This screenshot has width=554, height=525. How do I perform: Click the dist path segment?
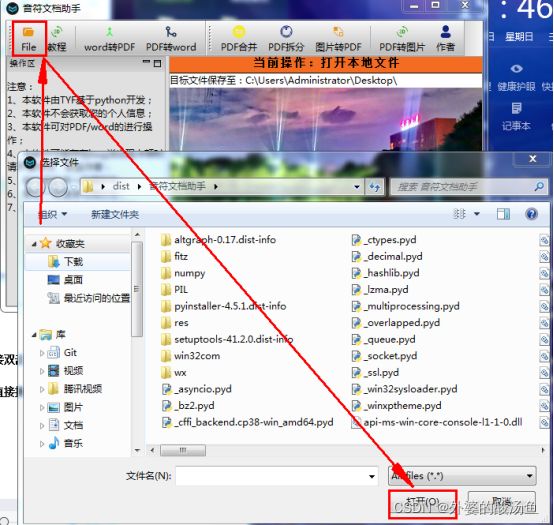click(x=121, y=186)
